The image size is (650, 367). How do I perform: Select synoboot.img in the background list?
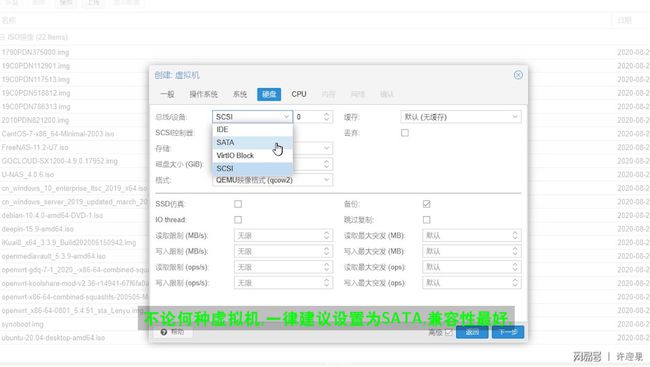pyautogui.click(x=22, y=324)
